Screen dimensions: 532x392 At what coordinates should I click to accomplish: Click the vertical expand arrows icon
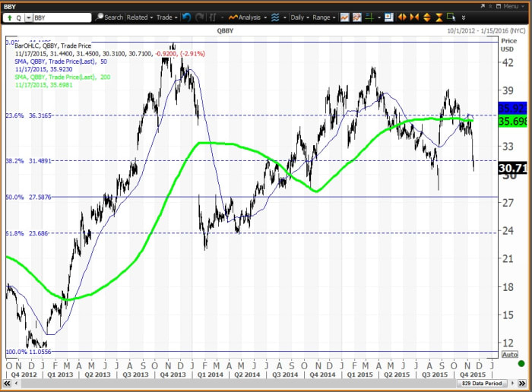[428, 17]
